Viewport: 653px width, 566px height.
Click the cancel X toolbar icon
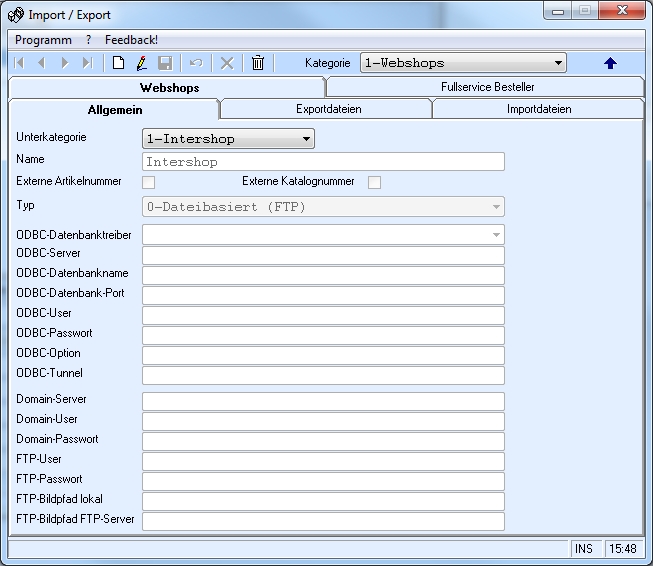(x=227, y=63)
